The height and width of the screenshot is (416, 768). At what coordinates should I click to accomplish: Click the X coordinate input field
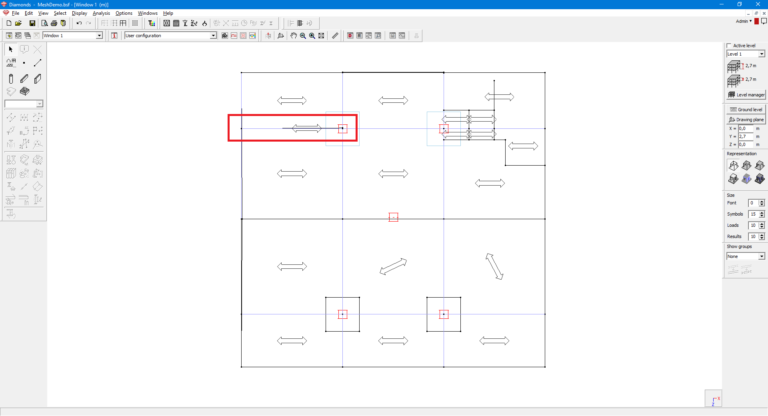[x=745, y=128]
